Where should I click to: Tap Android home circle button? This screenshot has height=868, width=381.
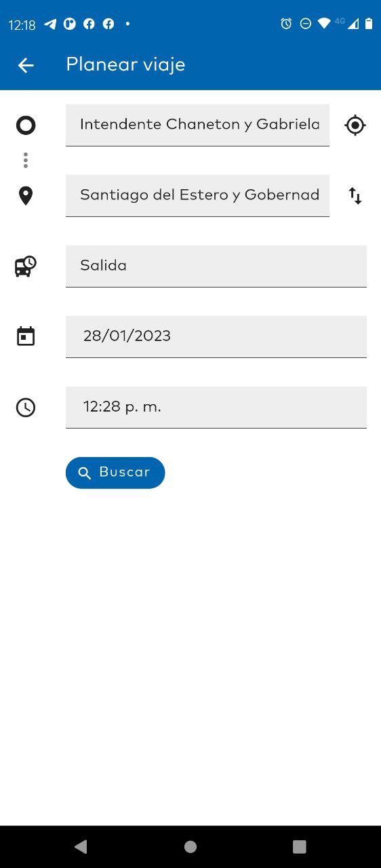pos(190,846)
